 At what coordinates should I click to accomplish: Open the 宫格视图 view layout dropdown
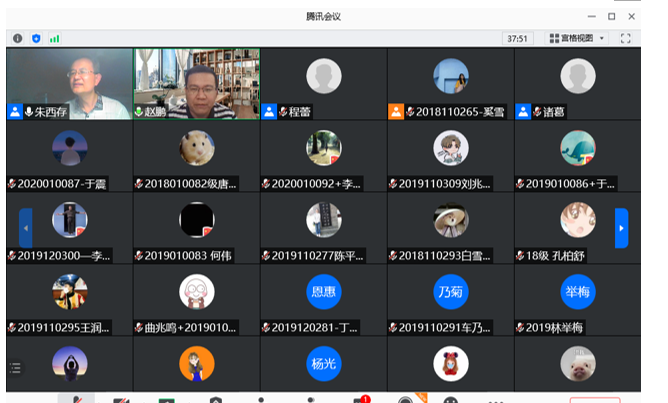coord(577,38)
